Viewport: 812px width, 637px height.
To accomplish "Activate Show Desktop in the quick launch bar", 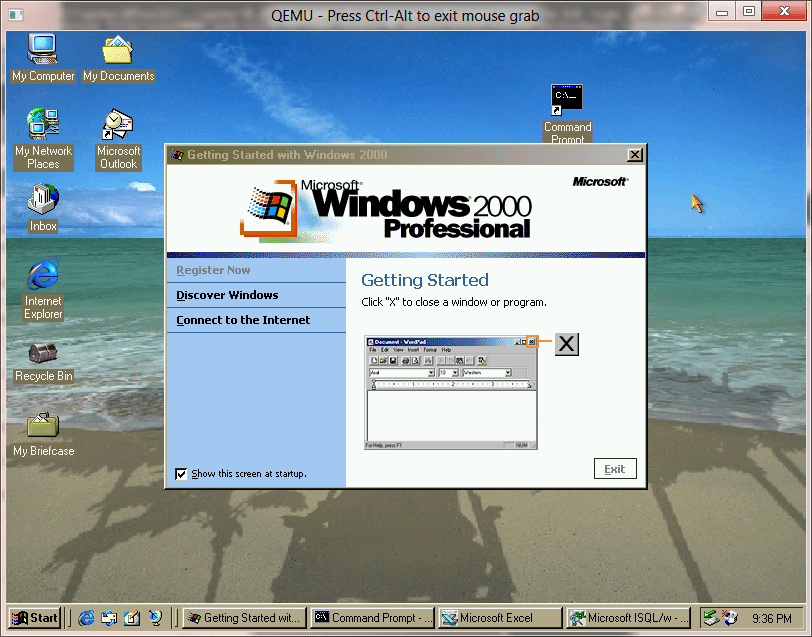I will point(133,617).
